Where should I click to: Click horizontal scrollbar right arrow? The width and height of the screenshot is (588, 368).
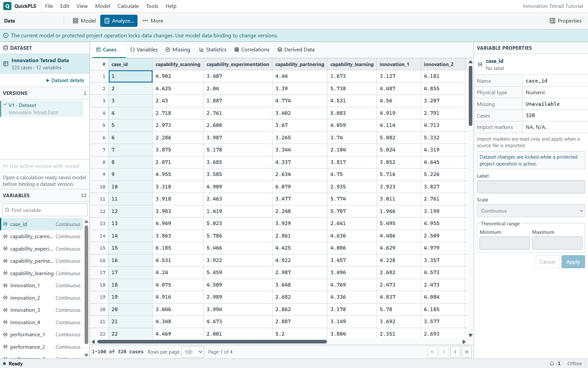click(x=464, y=342)
